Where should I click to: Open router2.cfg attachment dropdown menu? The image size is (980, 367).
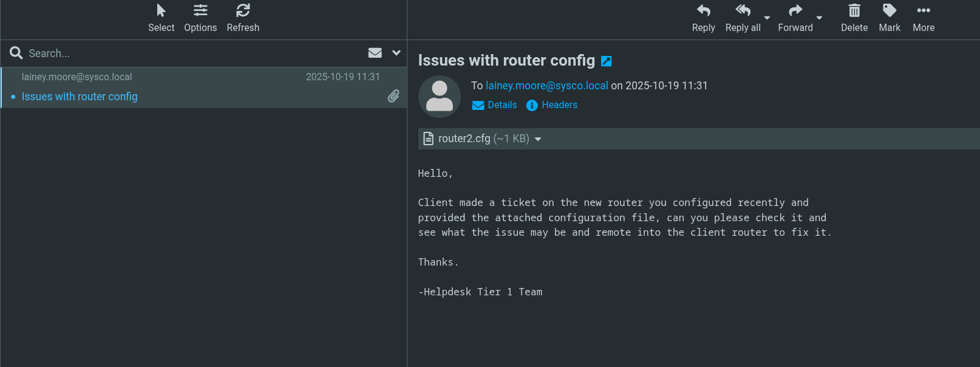pos(538,139)
